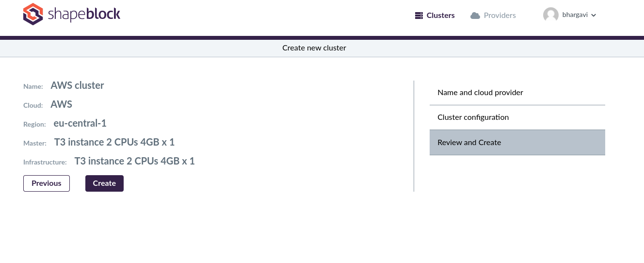Click the 'Region:' label
Viewport: 644px width, 263px height.
pos(34,124)
